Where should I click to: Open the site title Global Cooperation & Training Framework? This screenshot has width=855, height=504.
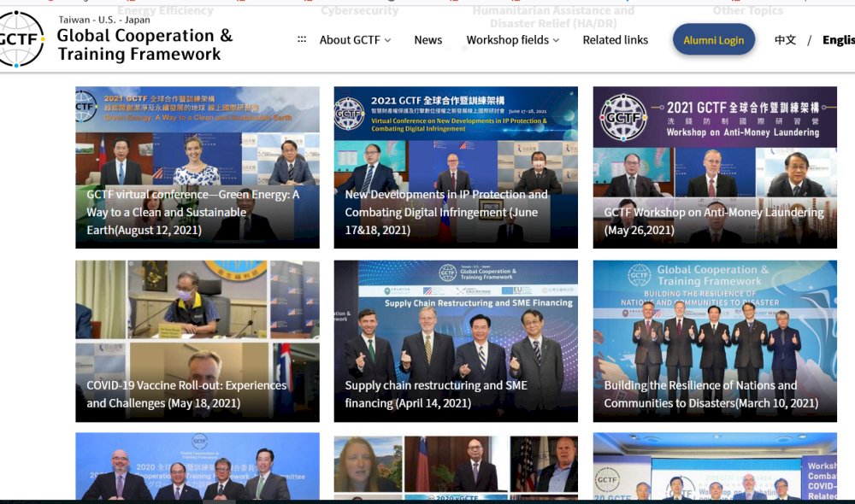(x=144, y=44)
